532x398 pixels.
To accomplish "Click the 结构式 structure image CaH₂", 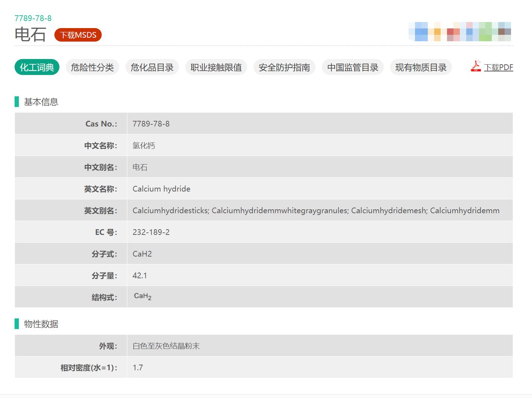I will click(143, 296).
